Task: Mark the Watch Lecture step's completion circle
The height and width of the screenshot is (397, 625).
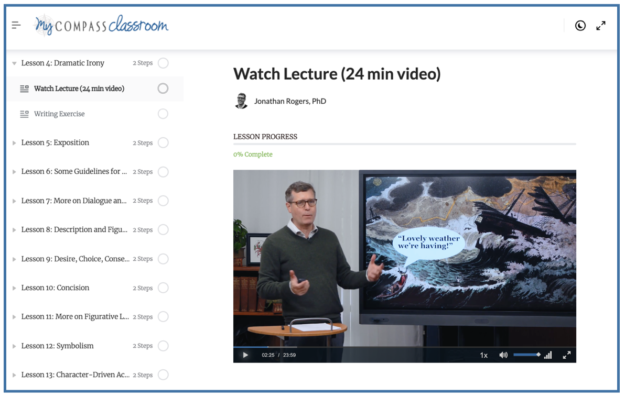Action: click(163, 88)
